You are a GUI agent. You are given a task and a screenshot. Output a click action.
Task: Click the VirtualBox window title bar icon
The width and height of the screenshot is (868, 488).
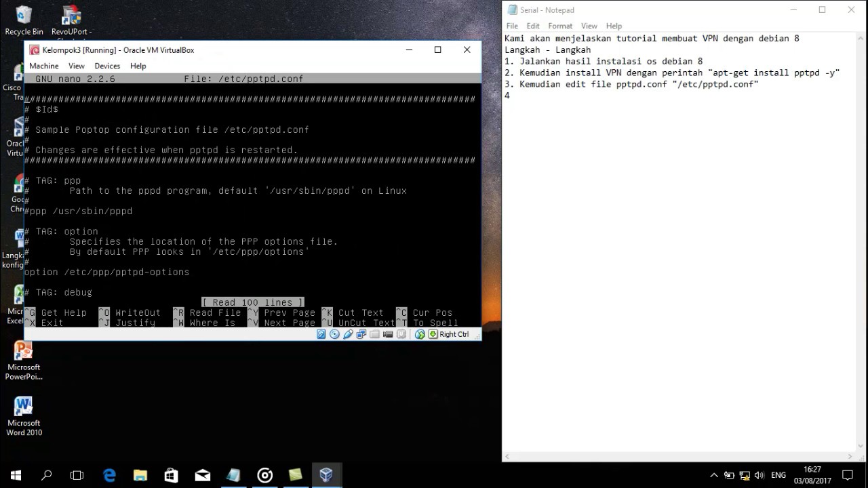click(34, 49)
